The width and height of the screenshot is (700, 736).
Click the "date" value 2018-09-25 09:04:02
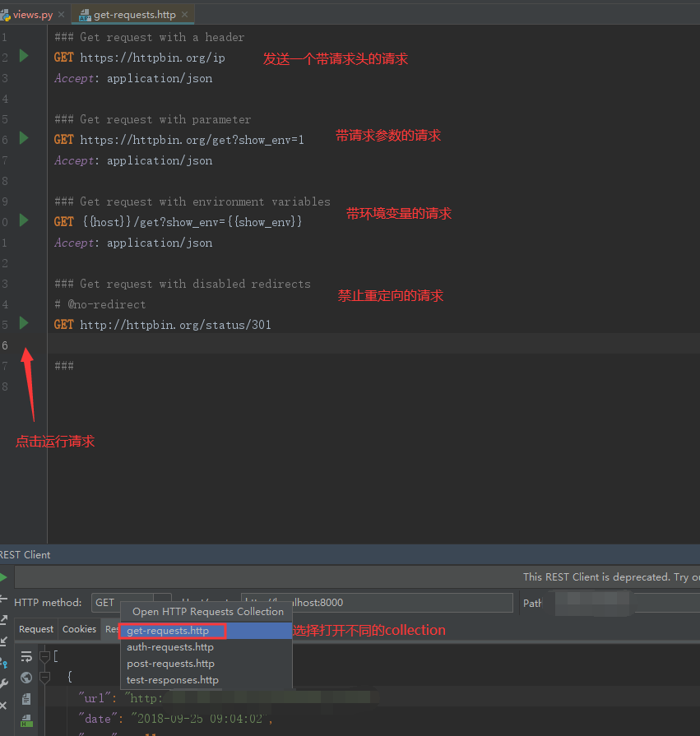[200, 719]
